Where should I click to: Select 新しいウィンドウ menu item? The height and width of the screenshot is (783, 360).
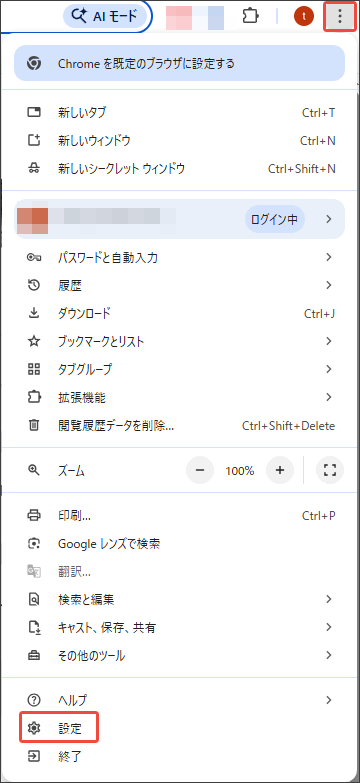[180, 141]
